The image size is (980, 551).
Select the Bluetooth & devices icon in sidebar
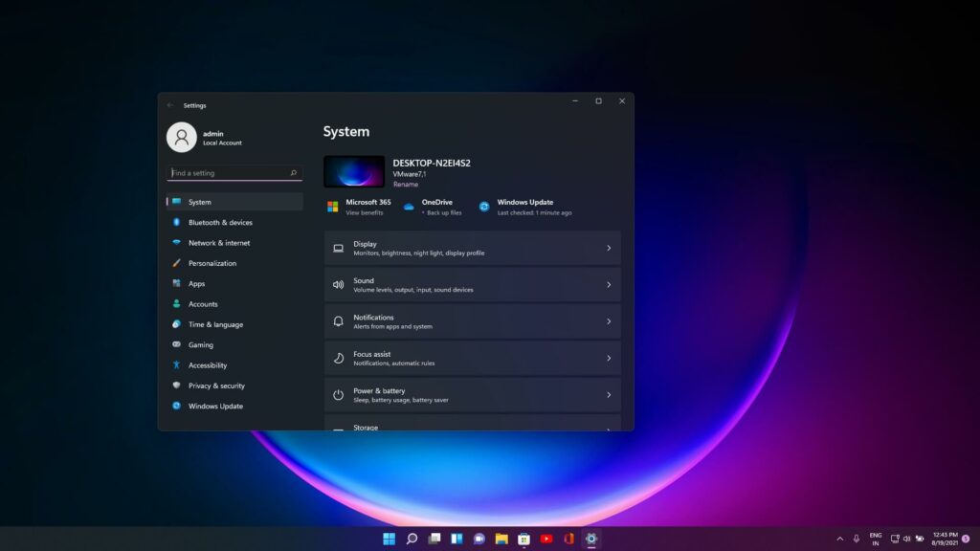[177, 222]
